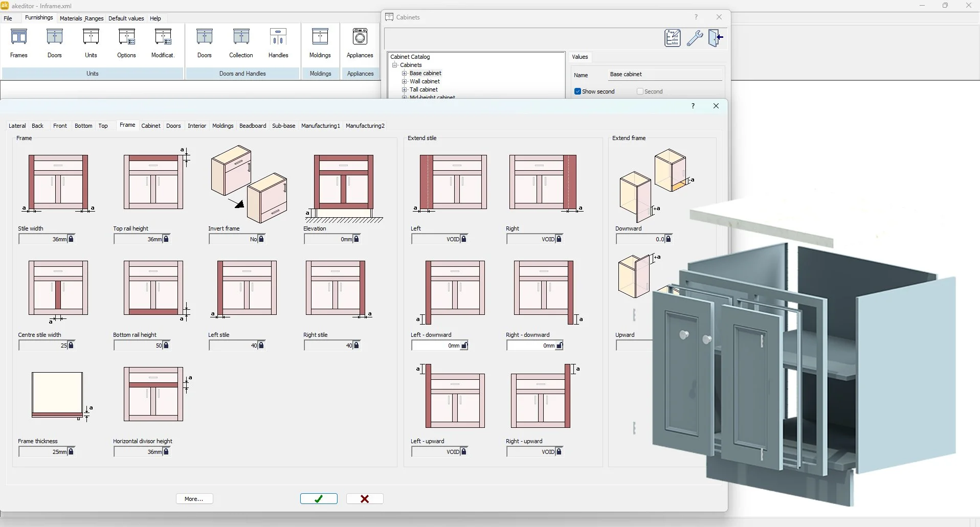
Task: Toggle the lock on Top rail height field
Action: pos(166,239)
